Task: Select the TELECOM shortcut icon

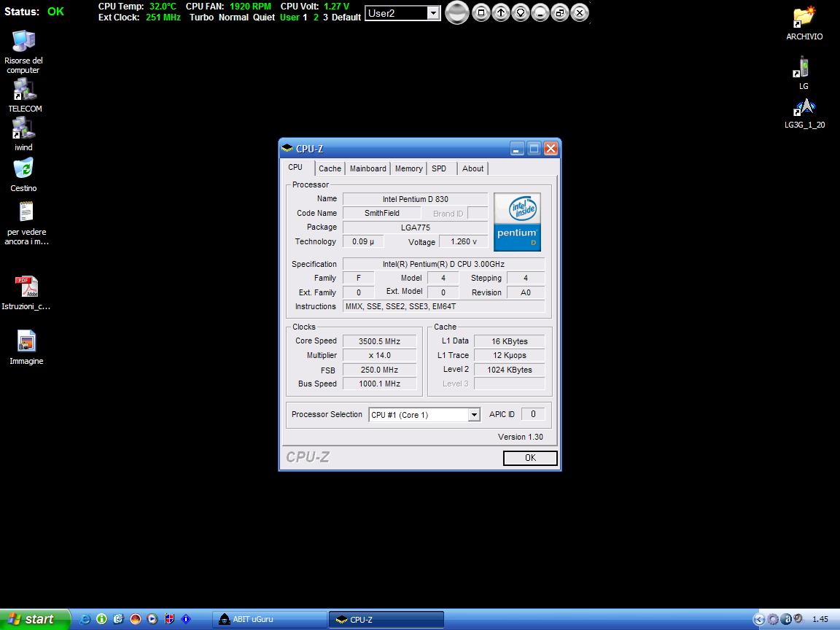Action: 25,96
